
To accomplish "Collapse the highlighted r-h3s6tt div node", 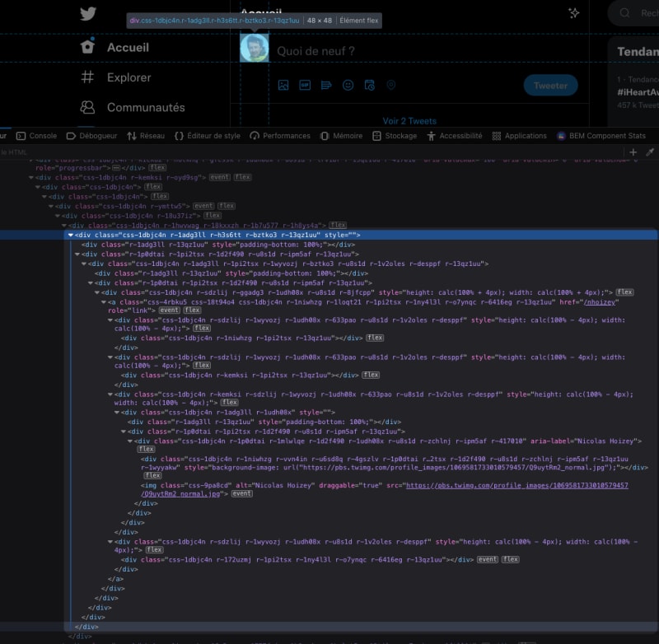I will [x=70, y=235].
